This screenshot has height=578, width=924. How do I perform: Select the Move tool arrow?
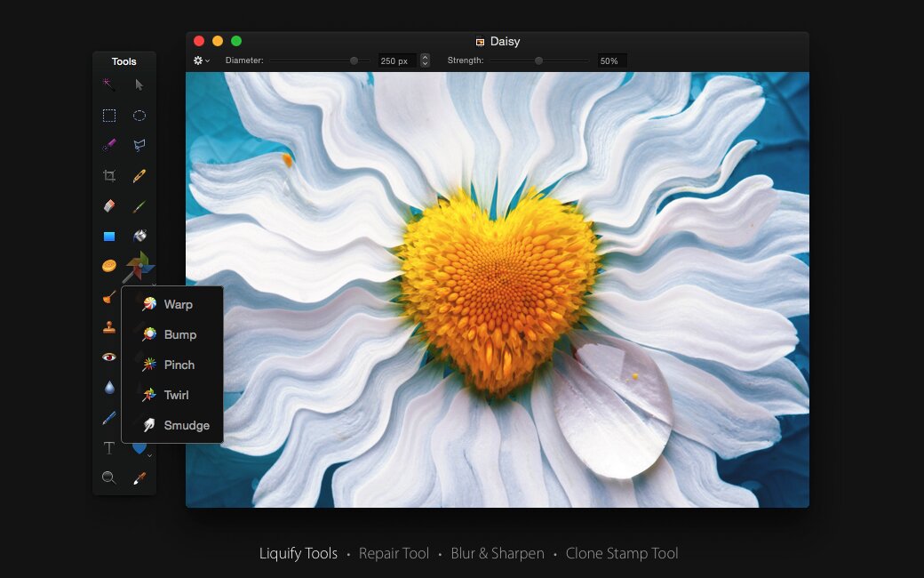point(139,84)
